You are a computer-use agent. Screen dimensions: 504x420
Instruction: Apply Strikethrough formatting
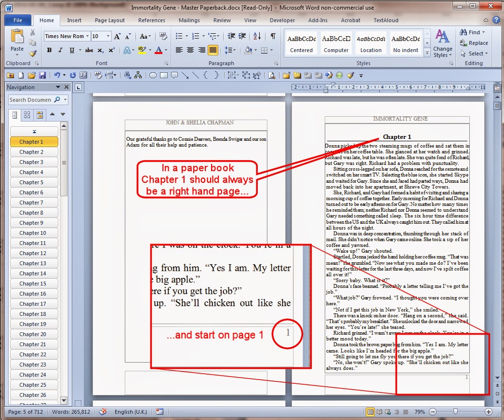(89, 50)
